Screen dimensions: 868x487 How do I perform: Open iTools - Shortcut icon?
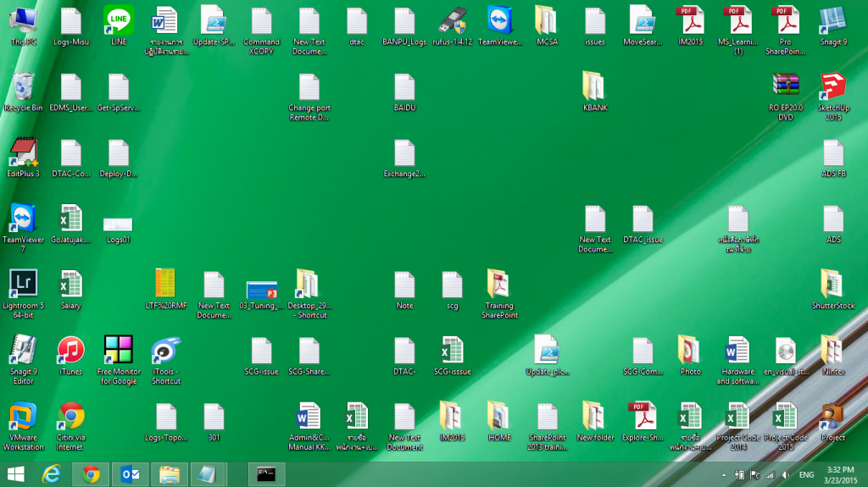pyautogui.click(x=166, y=360)
